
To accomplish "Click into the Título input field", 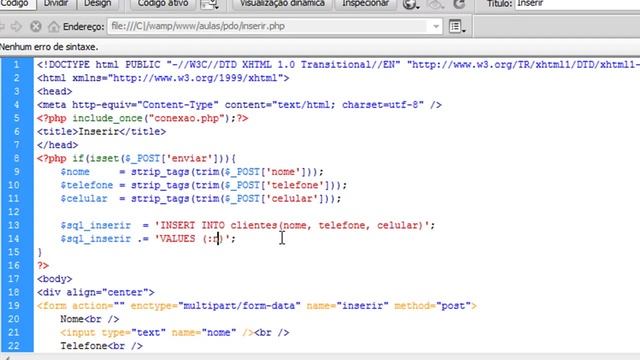I will tap(577, 4).
